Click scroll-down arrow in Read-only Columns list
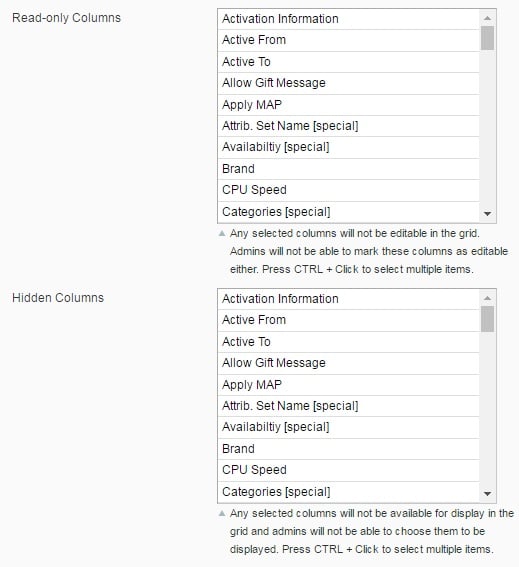The image size is (519, 567). 487,214
